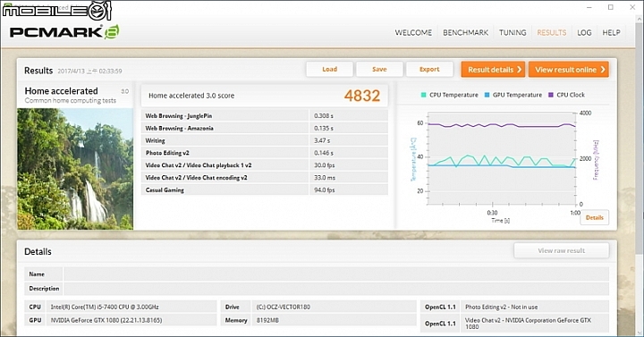Maximize the PCMark window
Screen dimensions: 644x337
pyautogui.click(x=611, y=7)
